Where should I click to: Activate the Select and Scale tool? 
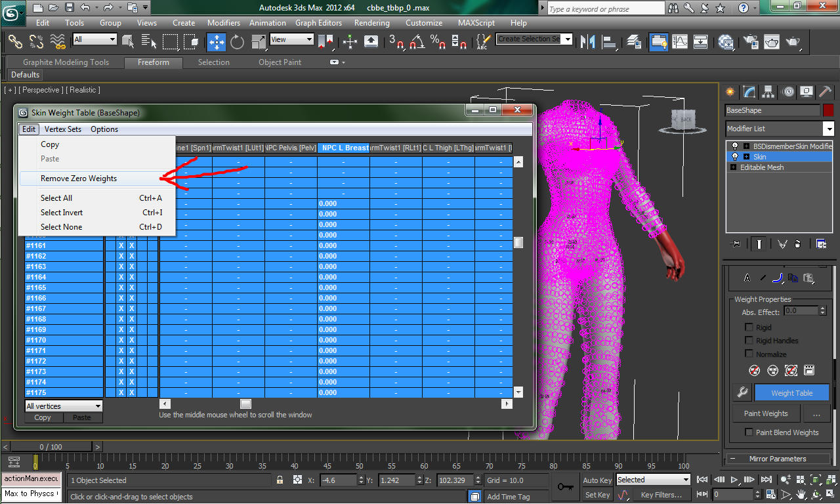[259, 41]
